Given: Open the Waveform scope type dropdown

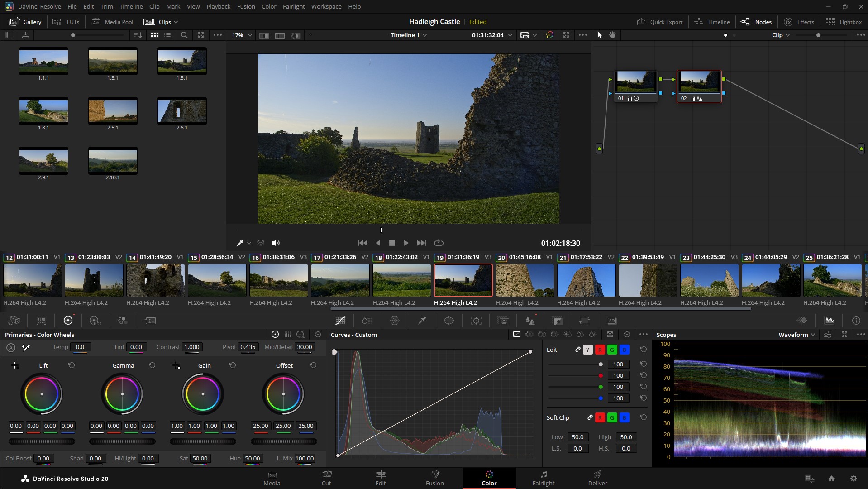Looking at the screenshot, I should pyautogui.click(x=796, y=335).
